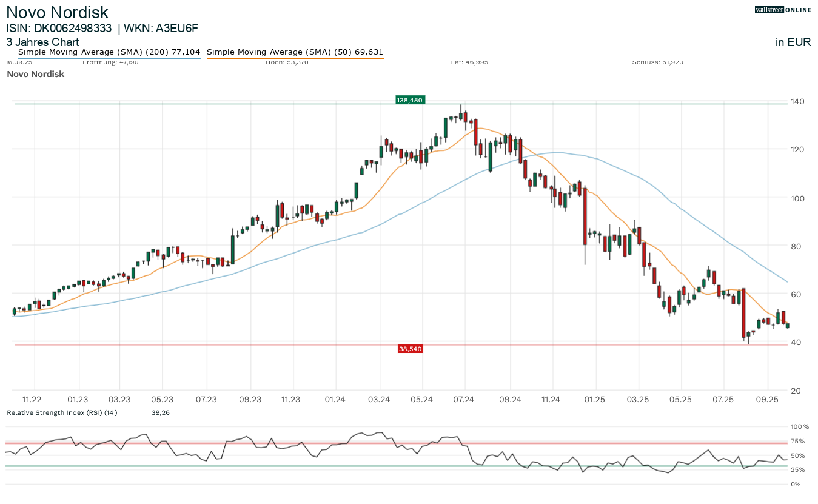Screen dimensions: 818x504
Task: Select the ISIN DK0062498333 text
Action: click(x=59, y=29)
